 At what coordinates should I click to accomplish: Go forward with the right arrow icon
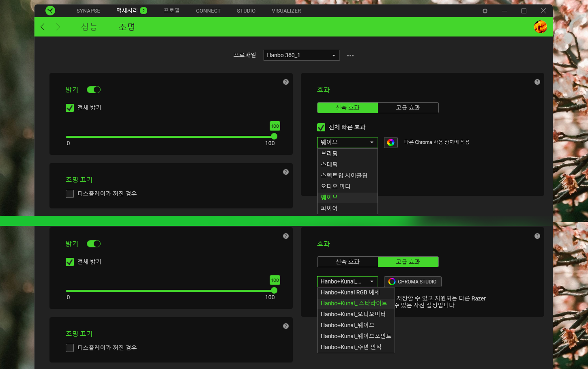click(58, 27)
